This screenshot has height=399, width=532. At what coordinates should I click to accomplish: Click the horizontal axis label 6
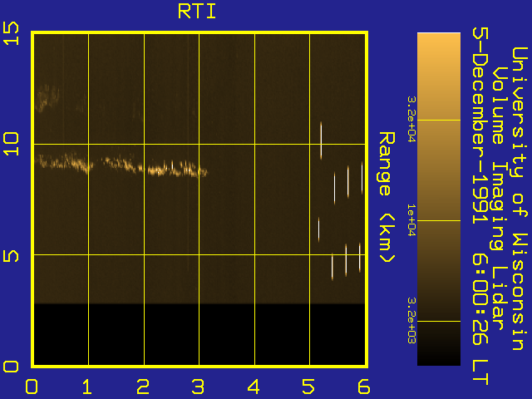(x=364, y=387)
